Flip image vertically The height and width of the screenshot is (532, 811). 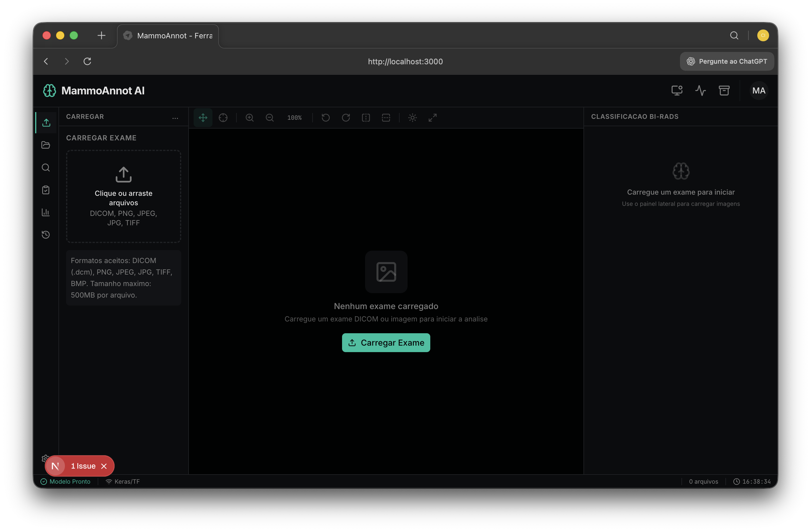386,117
